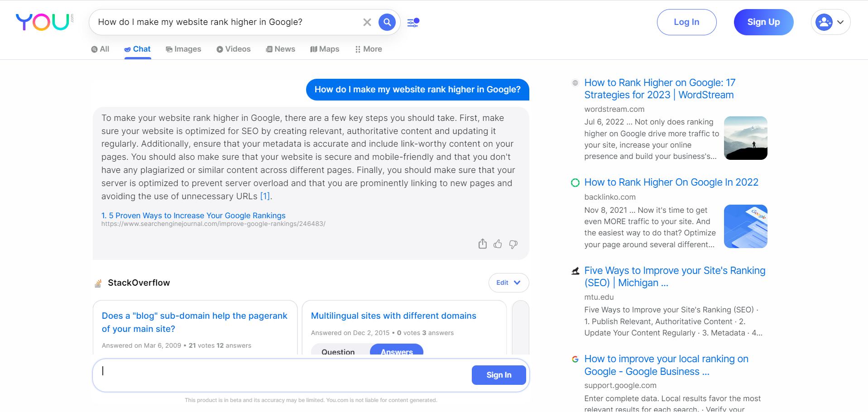Click the wordstream.com domain text

click(614, 109)
